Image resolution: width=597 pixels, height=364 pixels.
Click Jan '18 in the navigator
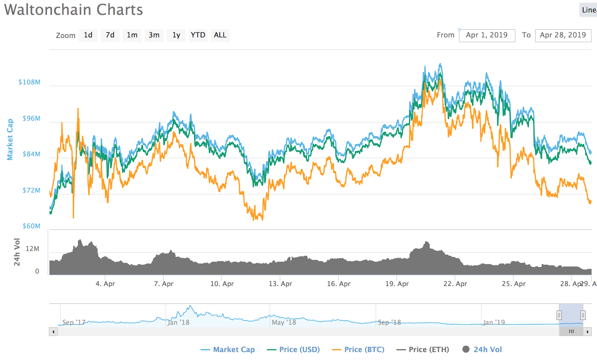point(178,323)
